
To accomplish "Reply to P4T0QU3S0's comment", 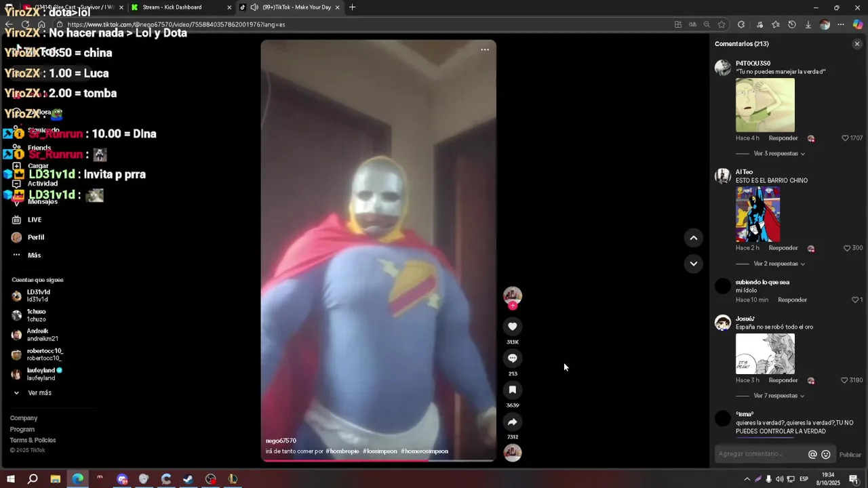I will (x=783, y=138).
